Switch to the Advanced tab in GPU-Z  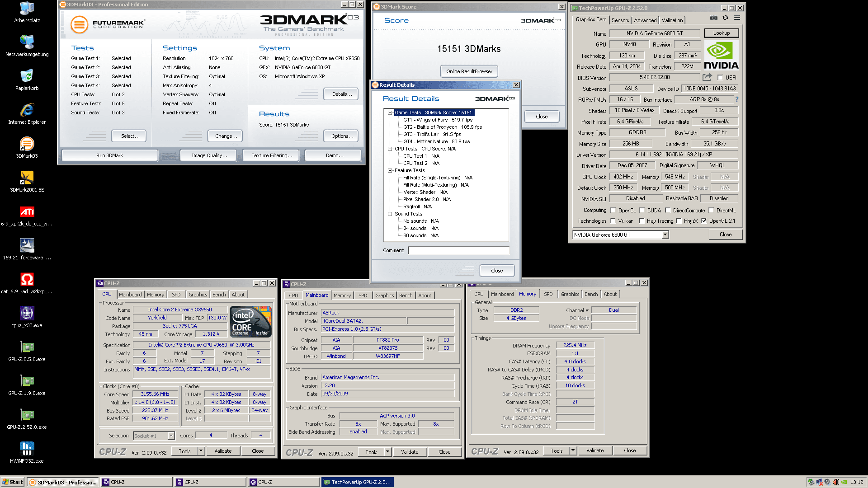tap(645, 20)
